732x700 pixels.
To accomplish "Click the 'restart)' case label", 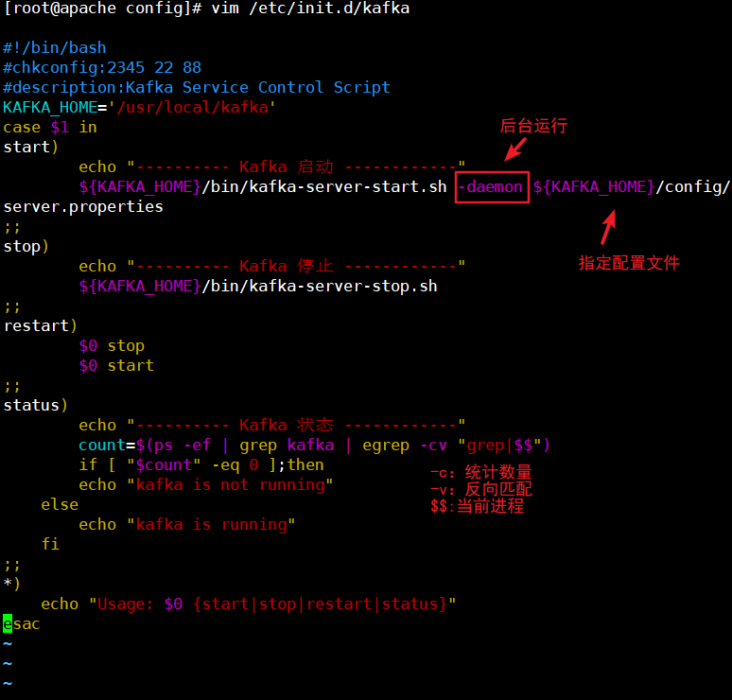I will click(40, 326).
